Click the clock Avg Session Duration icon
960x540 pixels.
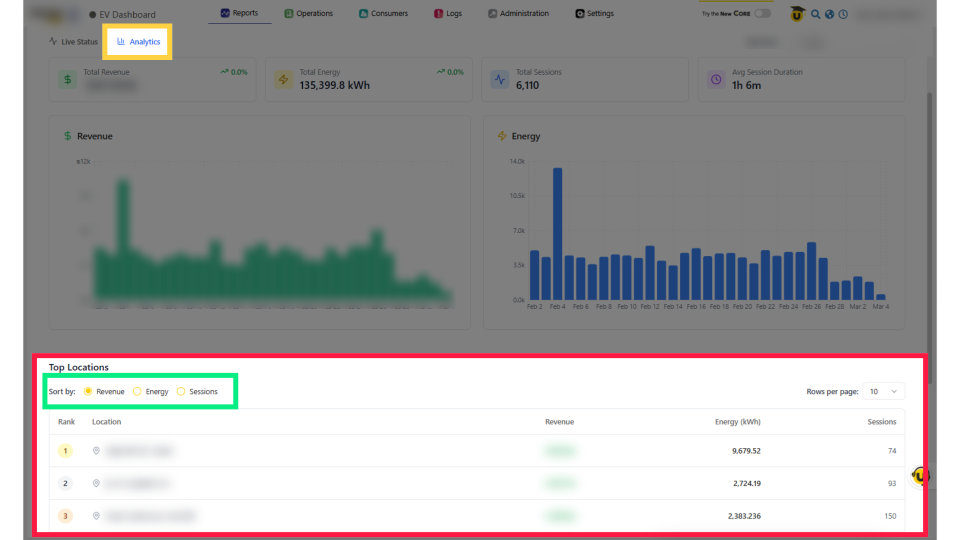[715, 79]
